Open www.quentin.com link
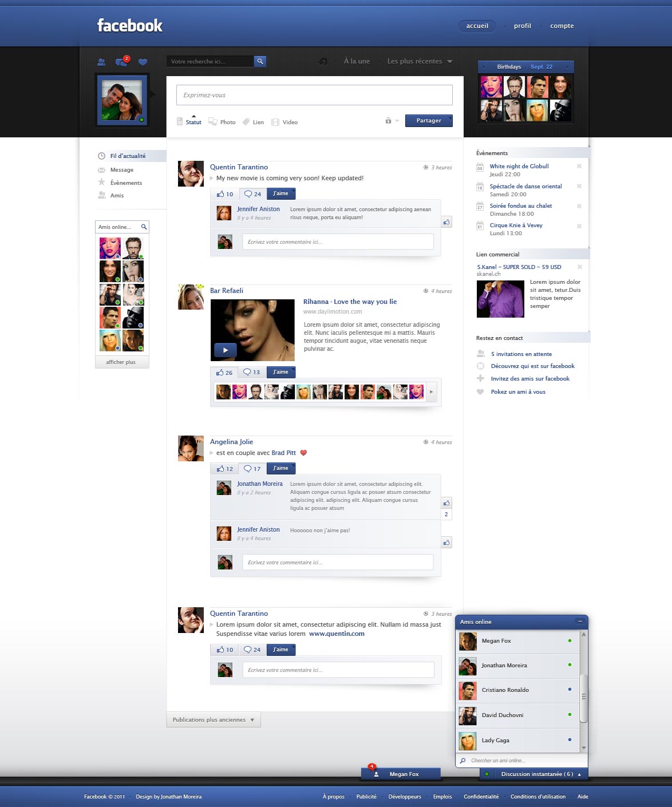This screenshot has width=672, height=807. [x=337, y=634]
